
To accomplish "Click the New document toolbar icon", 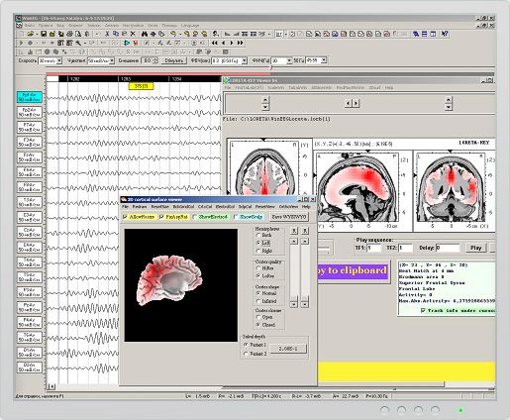I will [21, 34].
